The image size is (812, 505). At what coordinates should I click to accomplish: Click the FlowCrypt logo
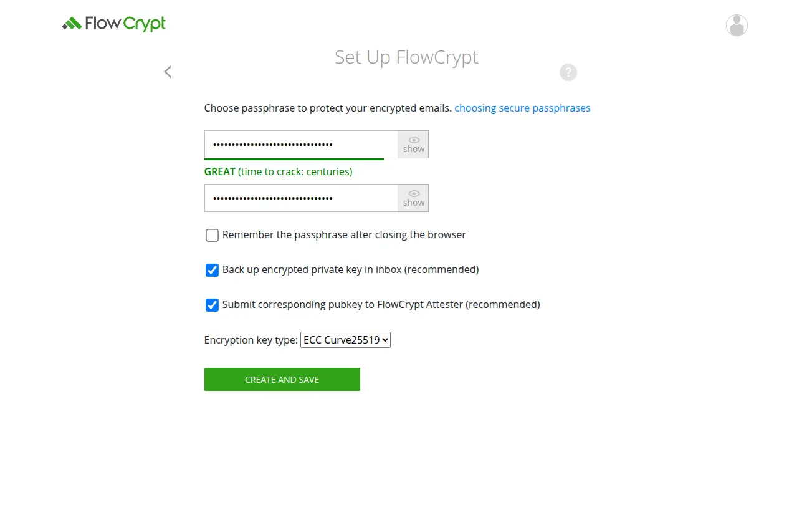[x=113, y=23]
